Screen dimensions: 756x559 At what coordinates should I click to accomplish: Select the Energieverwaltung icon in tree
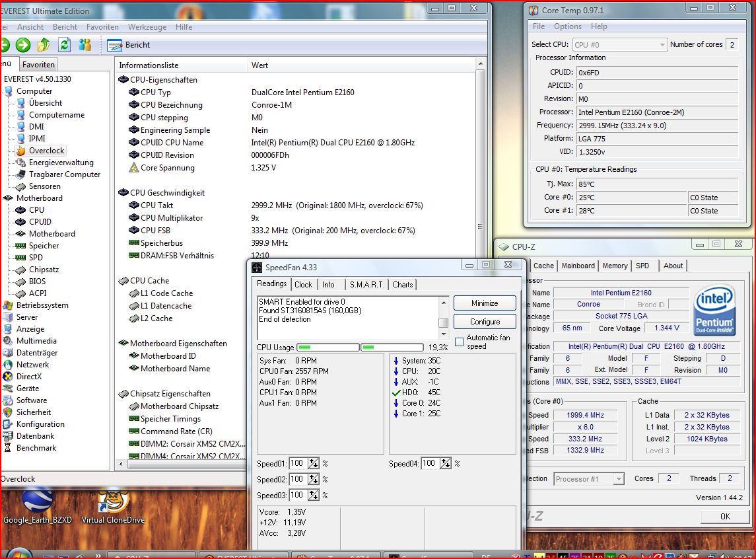[x=20, y=163]
